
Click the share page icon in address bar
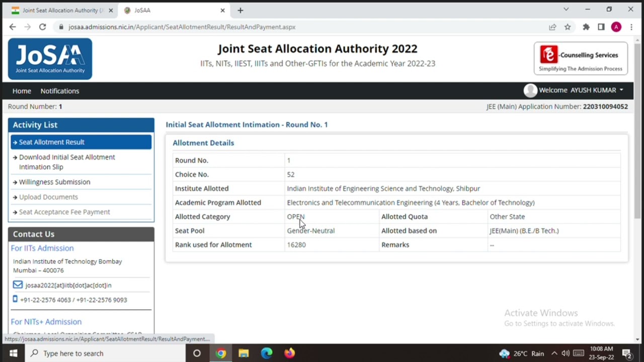click(x=552, y=27)
